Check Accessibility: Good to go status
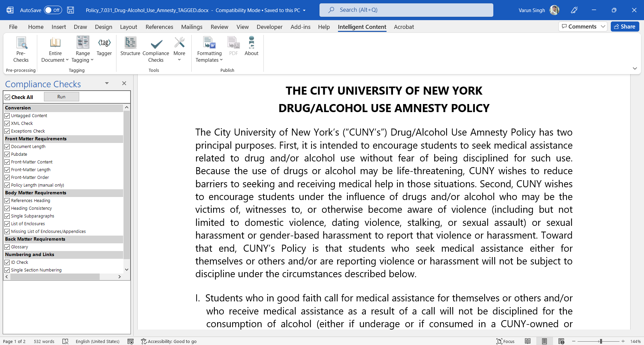The width and height of the screenshot is (644, 345). (x=169, y=341)
